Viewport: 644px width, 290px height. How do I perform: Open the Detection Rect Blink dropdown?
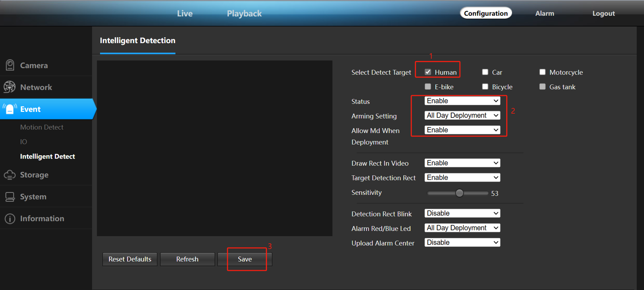pos(462,213)
